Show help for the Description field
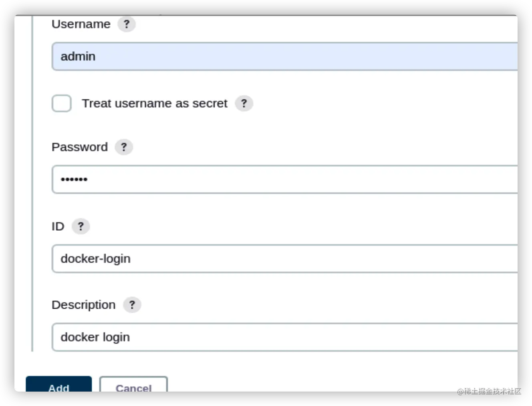 point(132,305)
